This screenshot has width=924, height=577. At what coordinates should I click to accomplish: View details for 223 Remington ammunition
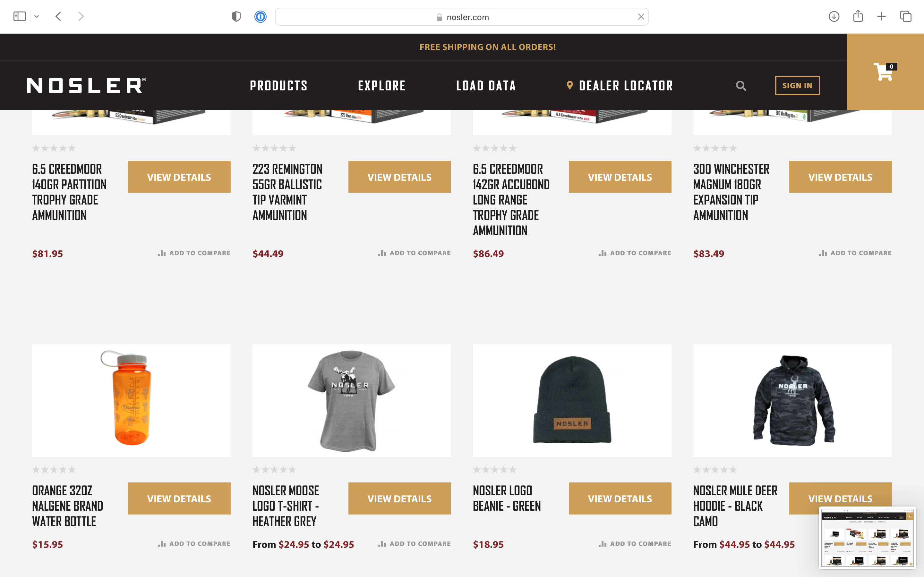(399, 177)
